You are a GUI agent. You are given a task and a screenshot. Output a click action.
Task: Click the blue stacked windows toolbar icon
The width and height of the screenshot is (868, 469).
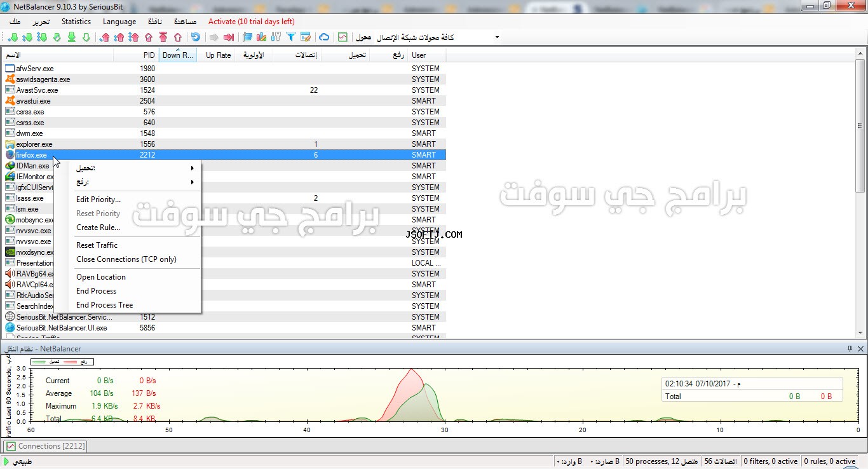(x=247, y=37)
